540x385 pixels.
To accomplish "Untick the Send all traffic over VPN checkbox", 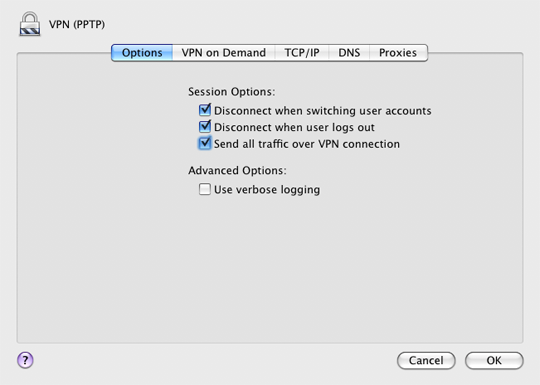I will pyautogui.click(x=205, y=143).
